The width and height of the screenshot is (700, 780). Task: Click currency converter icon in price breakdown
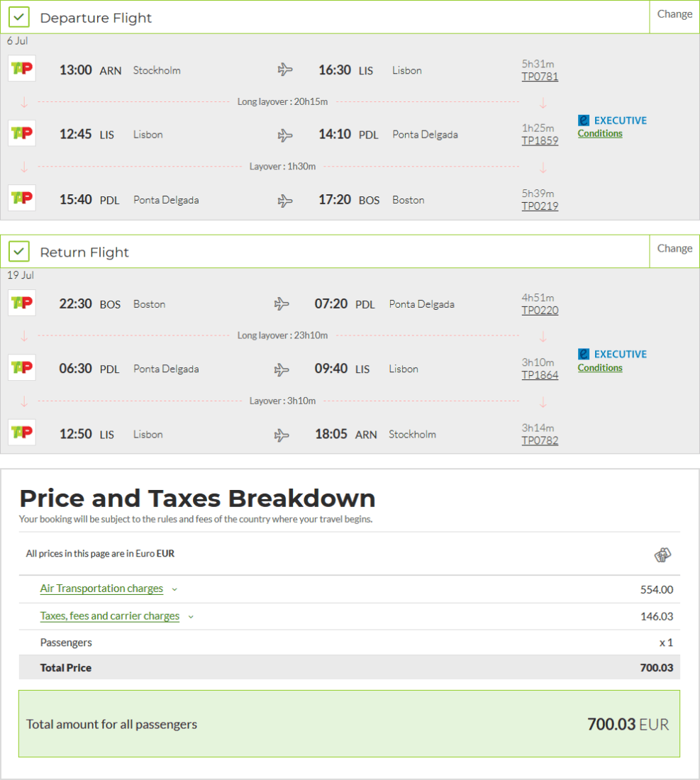pos(662,555)
